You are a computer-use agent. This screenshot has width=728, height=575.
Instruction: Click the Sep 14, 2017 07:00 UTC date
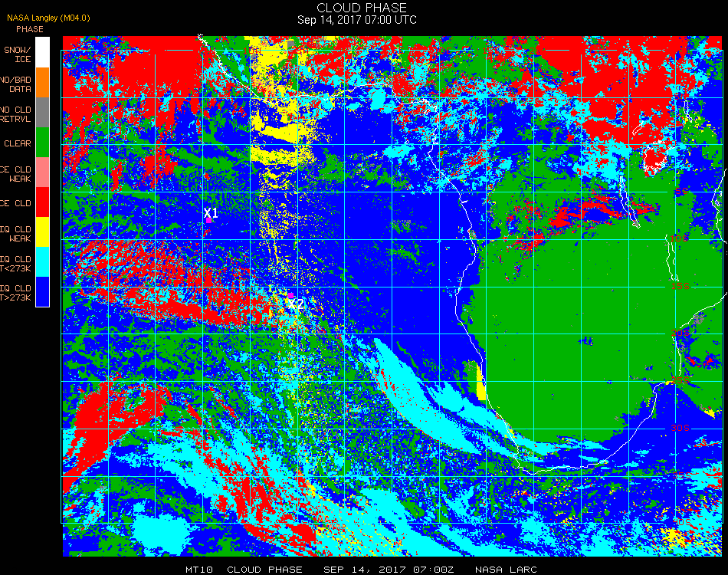coord(357,20)
